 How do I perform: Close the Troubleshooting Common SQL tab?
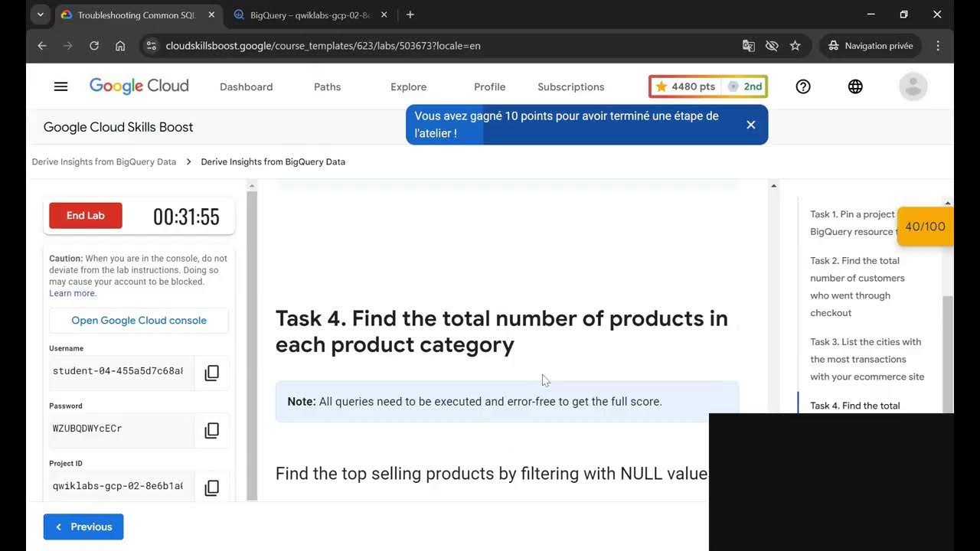coord(211,15)
